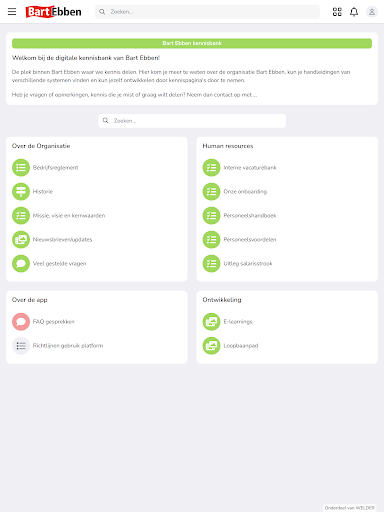Open the hamburger menu

point(12,12)
